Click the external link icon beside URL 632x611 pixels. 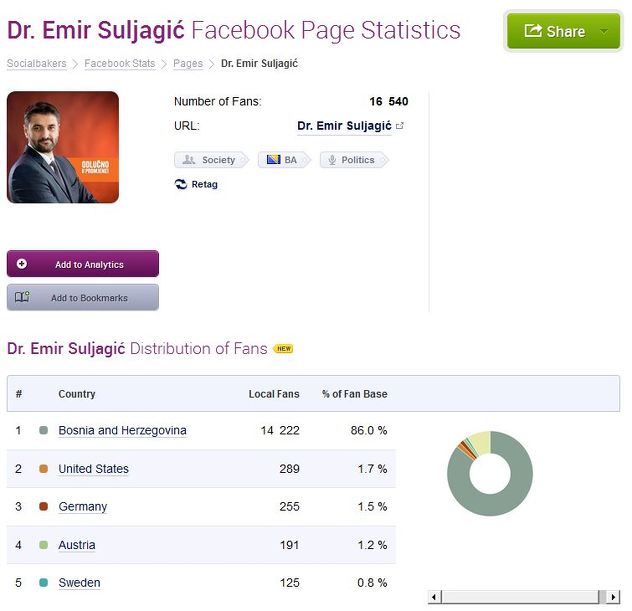400,126
